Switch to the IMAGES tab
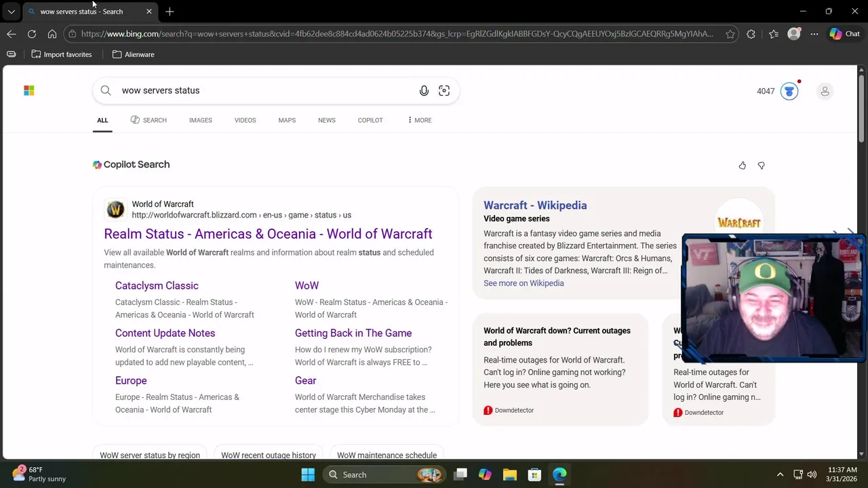Image resolution: width=868 pixels, height=488 pixels. [x=201, y=120]
